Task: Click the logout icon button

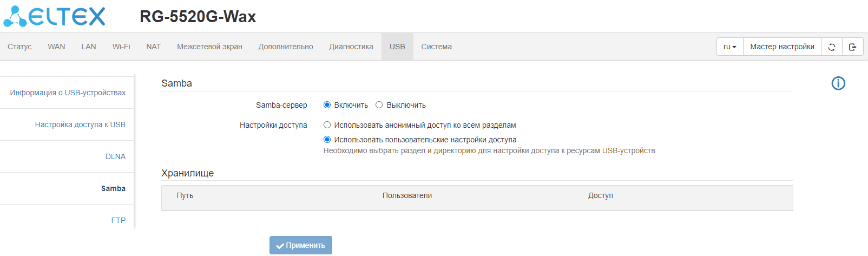Action: click(x=853, y=47)
